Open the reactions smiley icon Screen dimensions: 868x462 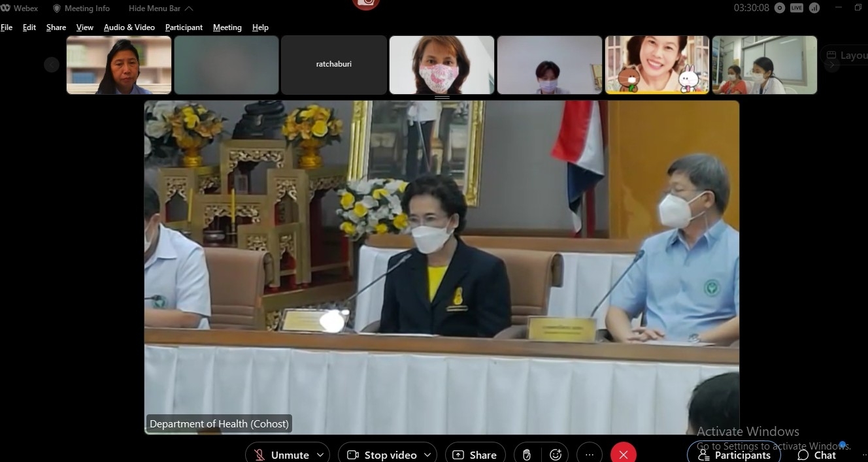point(556,455)
